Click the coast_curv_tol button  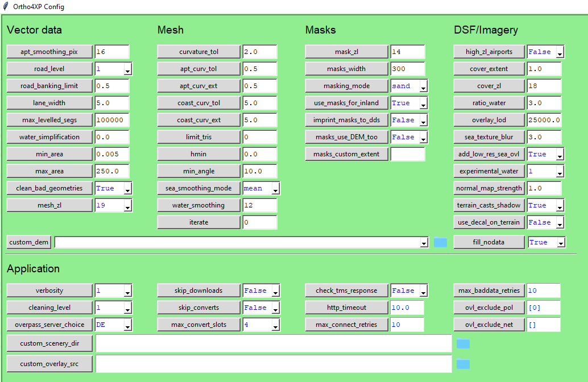tap(199, 103)
